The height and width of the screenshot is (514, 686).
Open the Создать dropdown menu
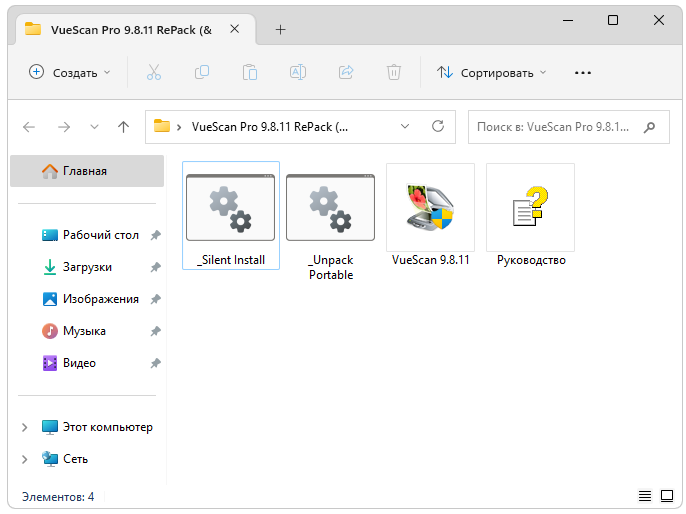click(x=70, y=73)
